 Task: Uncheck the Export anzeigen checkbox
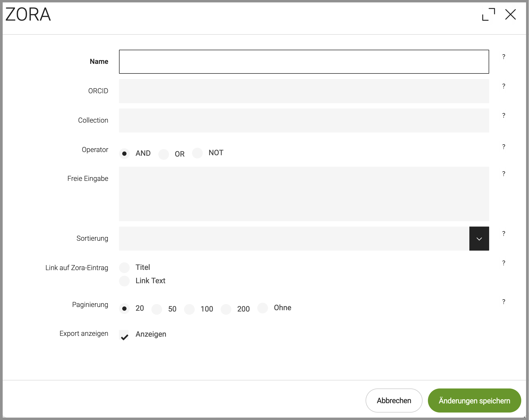[x=124, y=335]
